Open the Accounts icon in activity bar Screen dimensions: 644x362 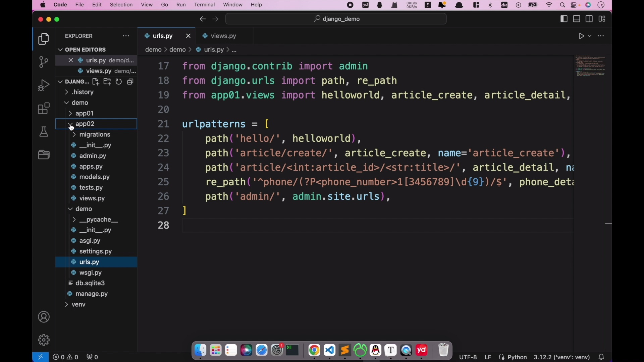(x=44, y=317)
